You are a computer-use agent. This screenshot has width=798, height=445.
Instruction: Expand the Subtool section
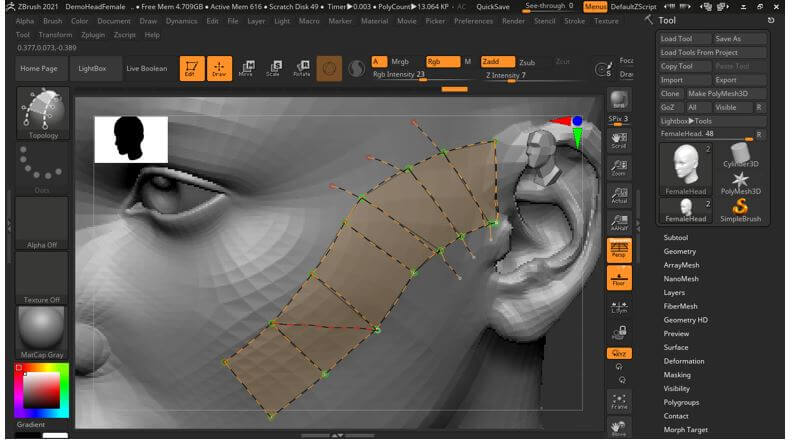click(675, 237)
